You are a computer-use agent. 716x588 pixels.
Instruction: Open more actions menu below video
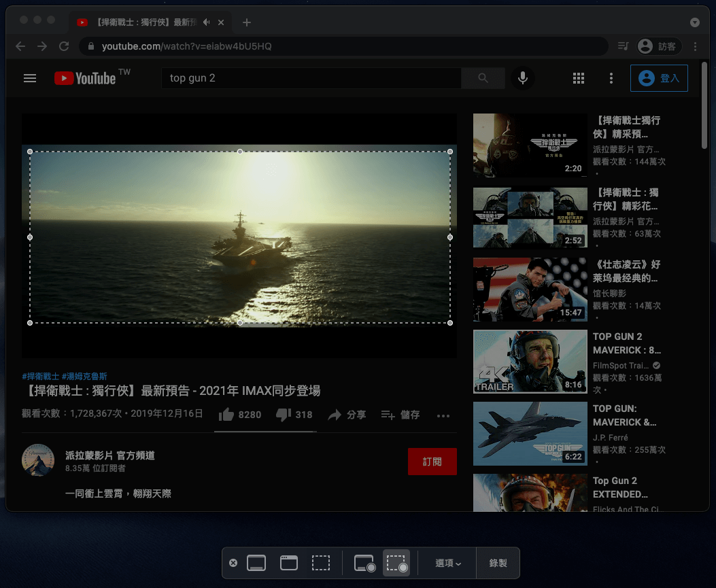pyautogui.click(x=443, y=415)
